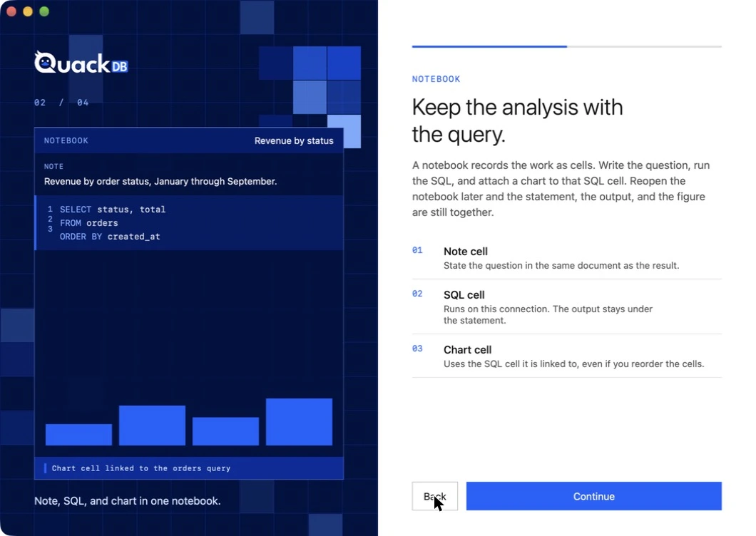The image size is (756, 536).
Task: Click the 'SELECT status, total' code line
Action: [x=113, y=209]
